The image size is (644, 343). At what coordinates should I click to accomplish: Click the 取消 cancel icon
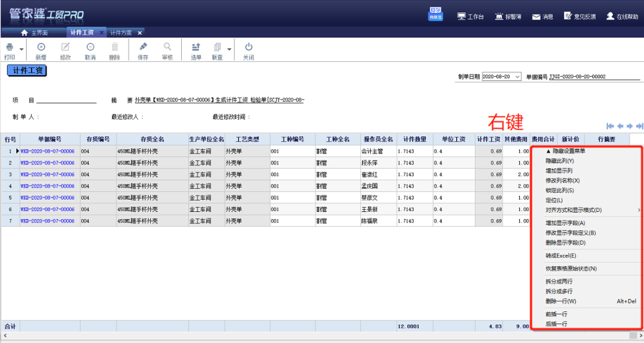pos(91,47)
